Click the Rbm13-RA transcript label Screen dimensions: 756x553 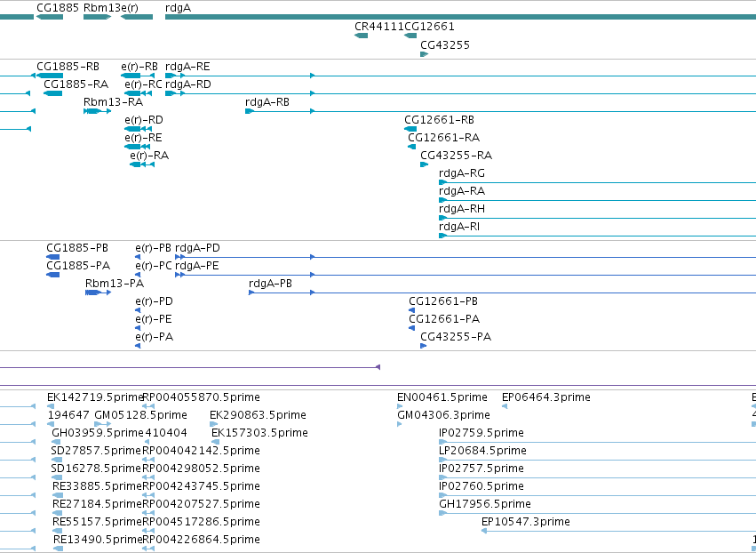coord(114,102)
